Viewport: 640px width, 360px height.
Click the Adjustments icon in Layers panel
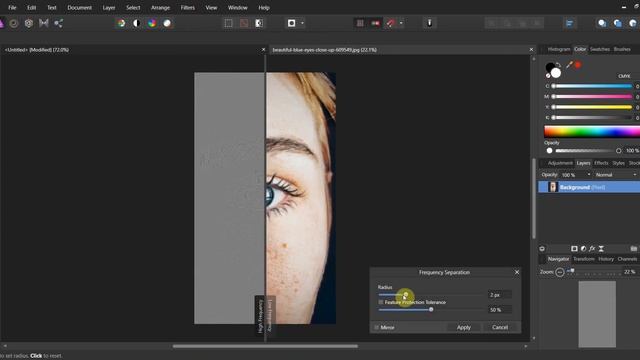pos(583,249)
